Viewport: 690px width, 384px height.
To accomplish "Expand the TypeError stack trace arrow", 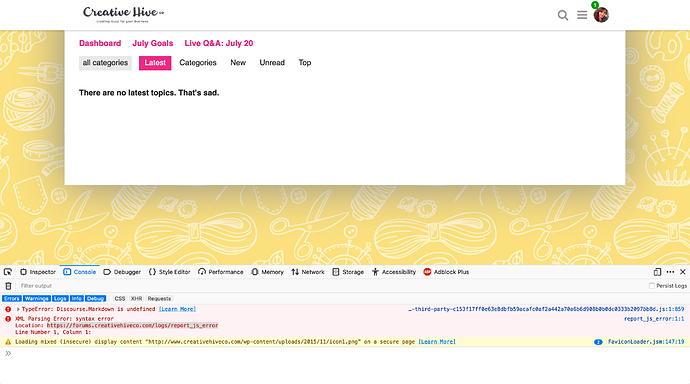I will (x=18, y=309).
